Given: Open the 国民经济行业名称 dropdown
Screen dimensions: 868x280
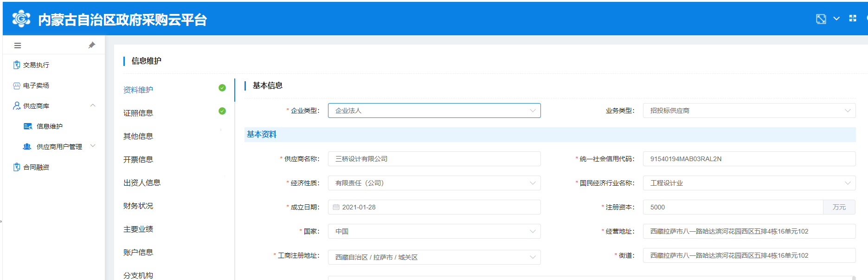Looking at the screenshot, I should pos(749,183).
